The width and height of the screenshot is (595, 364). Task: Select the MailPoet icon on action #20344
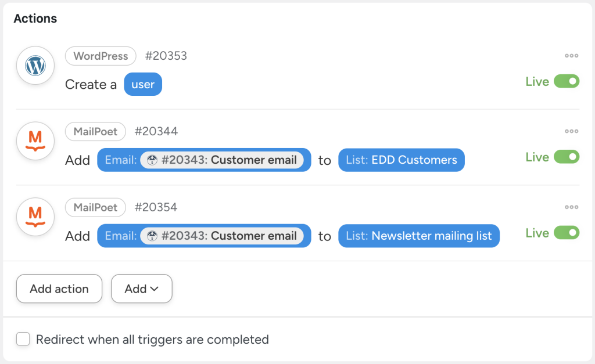point(35,140)
